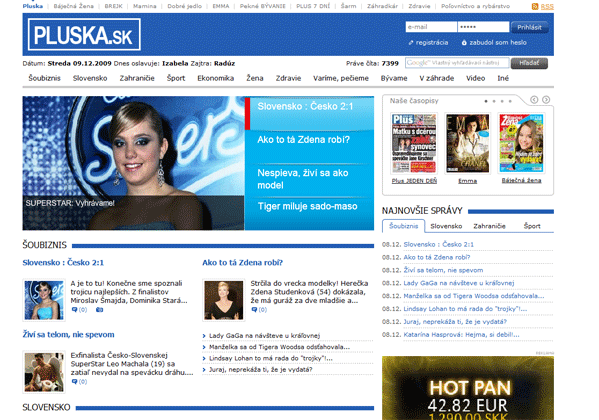The height and width of the screenshot is (420, 599).
Task: Click the Prihlásiť login button
Action: (x=529, y=27)
